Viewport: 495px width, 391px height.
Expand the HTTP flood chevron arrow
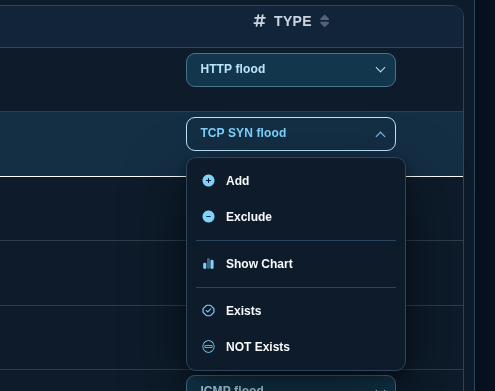pos(380,70)
